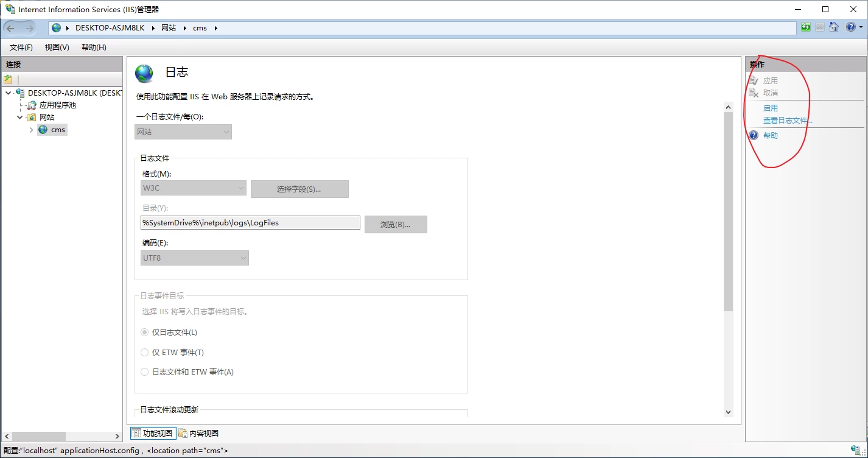Click 查看日志文件... link
The width and height of the screenshot is (868, 458).
788,121
